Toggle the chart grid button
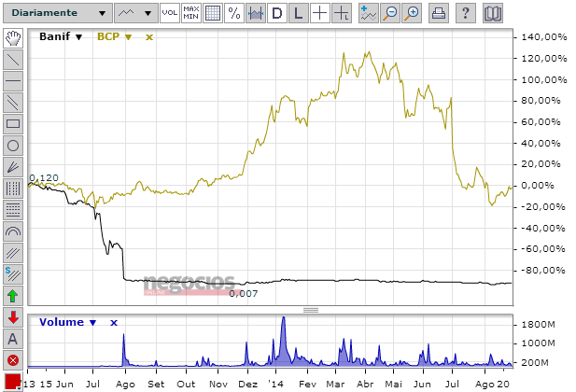Screen dimensions: 576x392 [x=212, y=13]
